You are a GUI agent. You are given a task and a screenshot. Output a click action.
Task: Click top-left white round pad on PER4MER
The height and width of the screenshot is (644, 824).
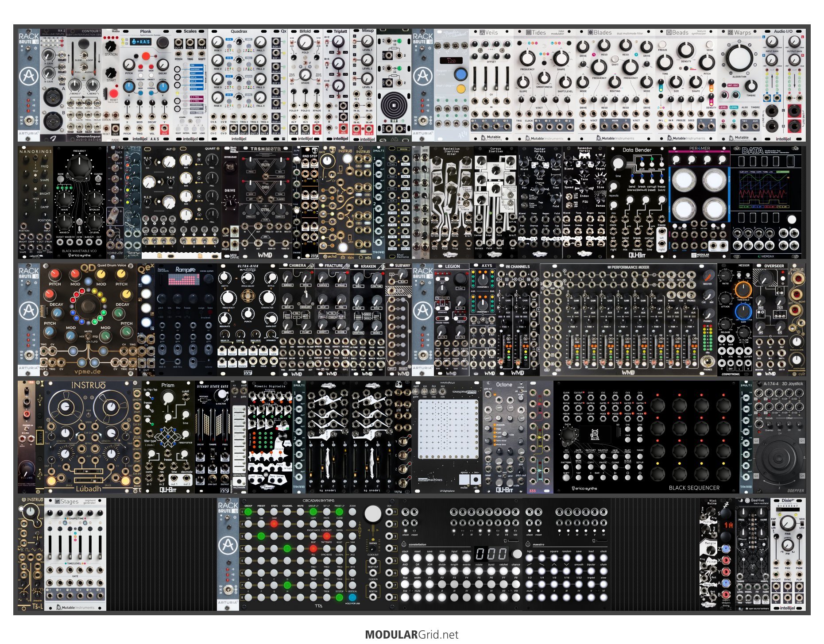(x=684, y=180)
